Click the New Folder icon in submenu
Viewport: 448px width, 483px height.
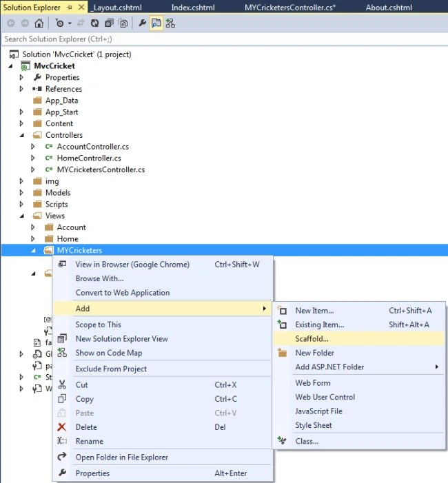(282, 353)
